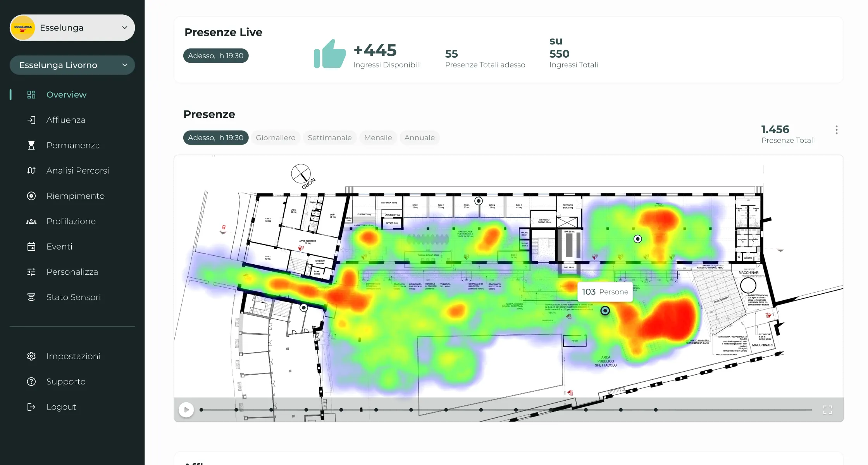Click the Permanenza hourglass icon
Screen dimensions: 868x465
pyautogui.click(x=31, y=145)
